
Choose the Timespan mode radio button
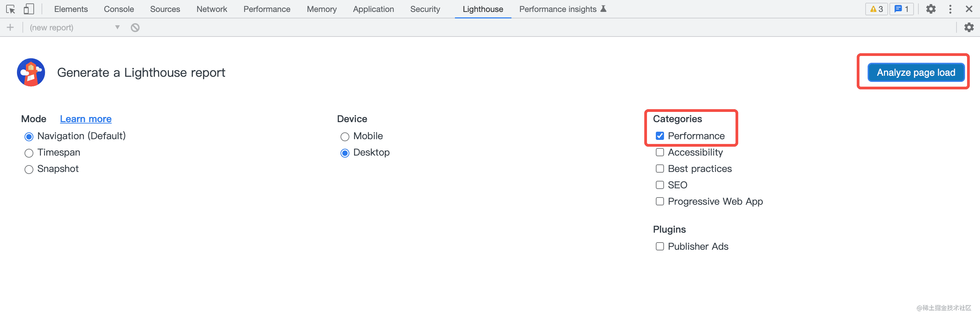tap(29, 153)
